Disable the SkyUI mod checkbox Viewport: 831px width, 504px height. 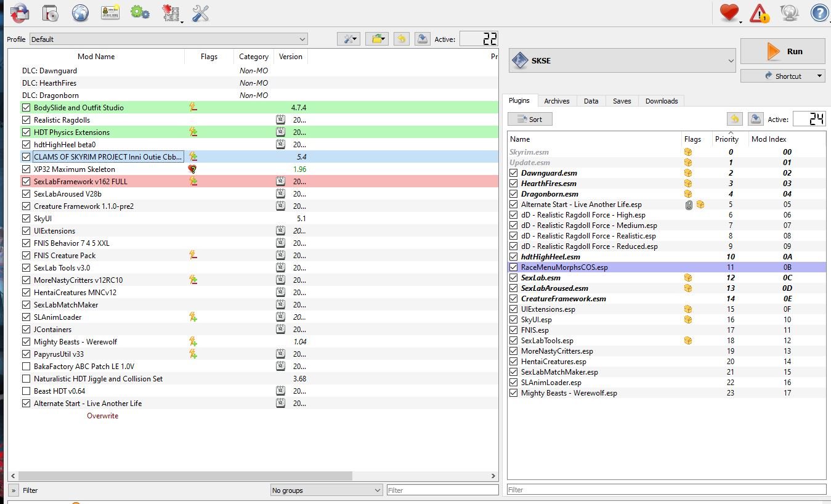26,218
